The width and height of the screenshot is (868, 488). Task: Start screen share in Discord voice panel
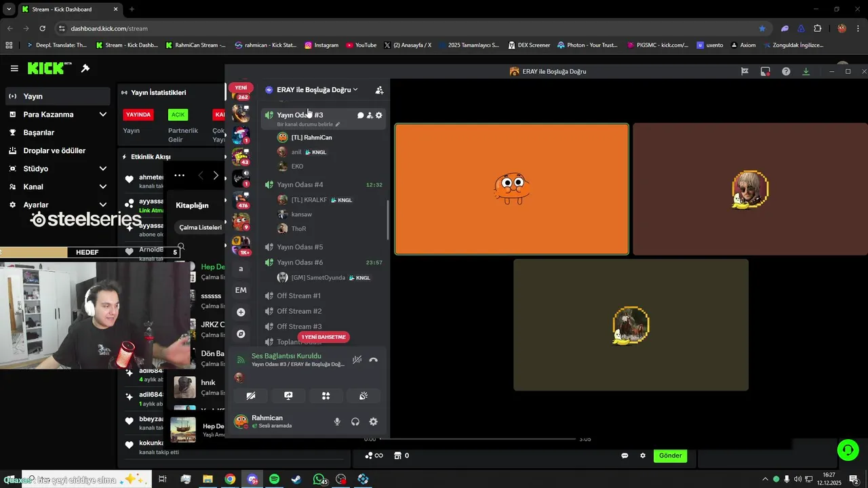point(288,396)
